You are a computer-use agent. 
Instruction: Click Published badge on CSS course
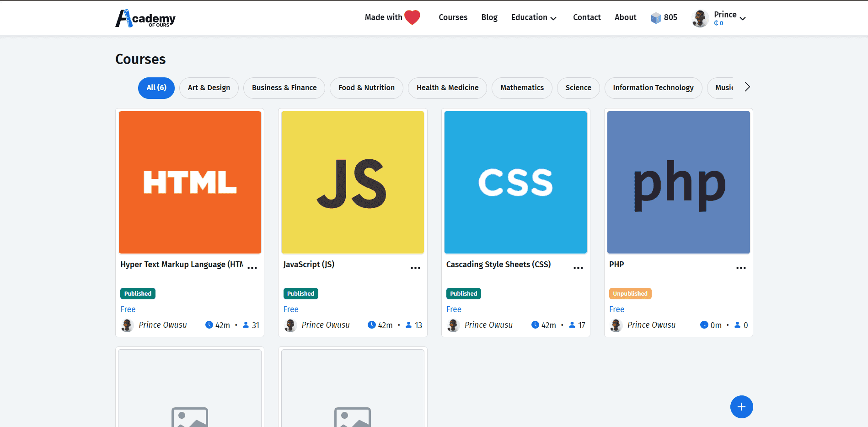tap(463, 293)
